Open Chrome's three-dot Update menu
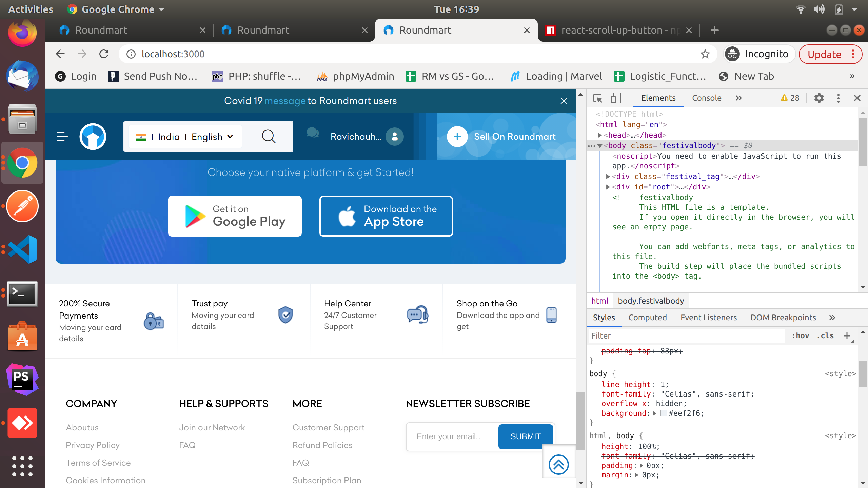 tap(853, 54)
